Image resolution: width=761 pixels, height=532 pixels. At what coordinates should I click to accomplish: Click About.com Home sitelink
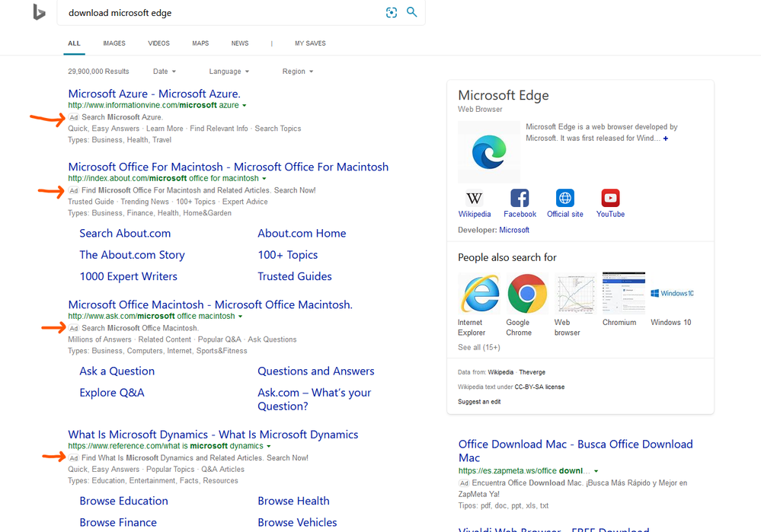click(x=302, y=233)
